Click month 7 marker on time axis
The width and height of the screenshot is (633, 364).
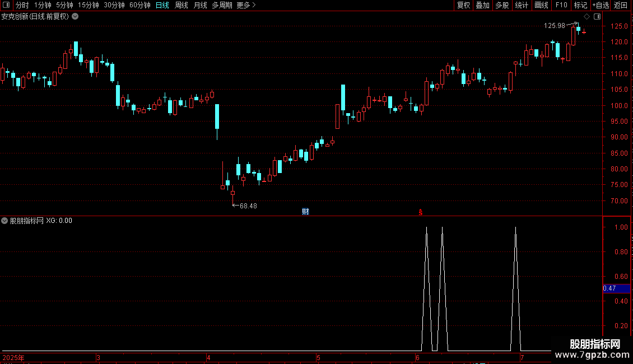[x=522, y=357]
